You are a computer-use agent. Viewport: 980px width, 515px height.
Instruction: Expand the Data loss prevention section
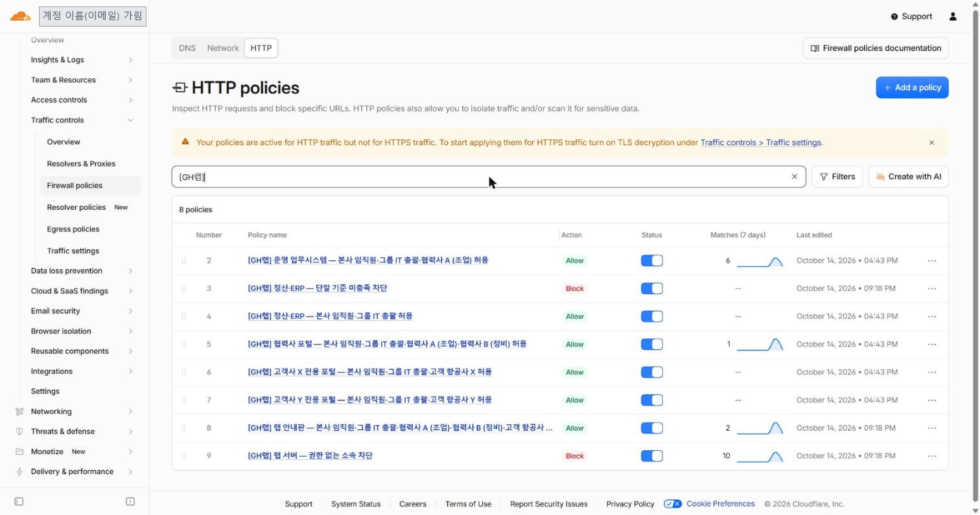coord(82,271)
